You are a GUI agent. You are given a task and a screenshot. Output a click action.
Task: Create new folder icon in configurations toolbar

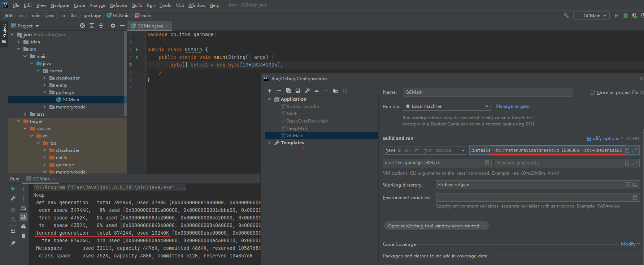pyautogui.click(x=335, y=91)
